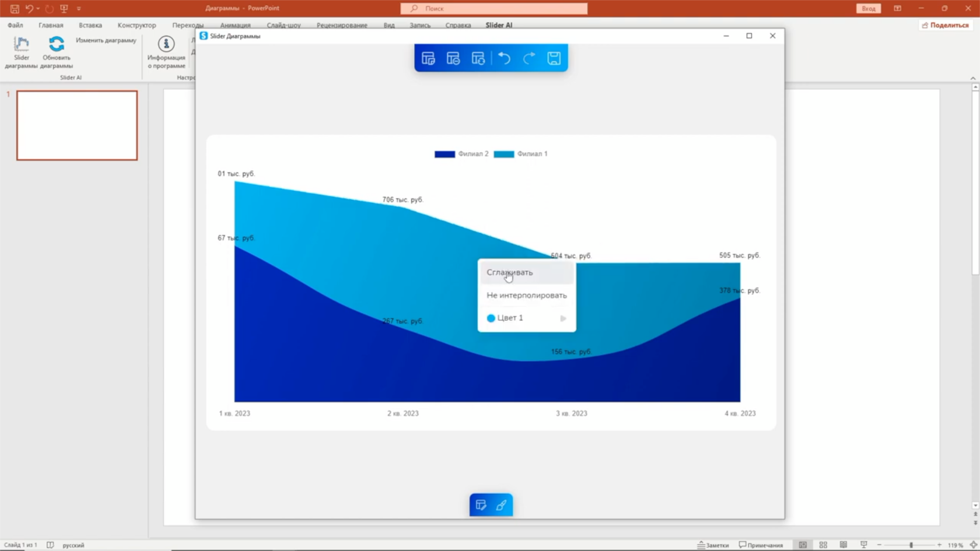Open the Справка tab
Image resolution: width=980 pixels, height=551 pixels.
[x=458, y=25]
